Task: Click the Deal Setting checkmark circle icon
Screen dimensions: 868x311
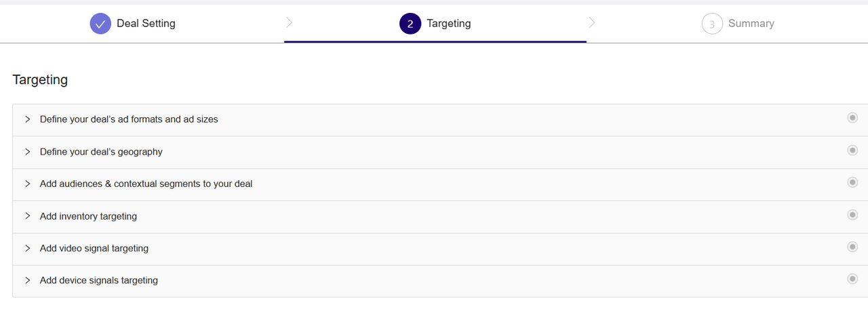Action: coord(100,24)
